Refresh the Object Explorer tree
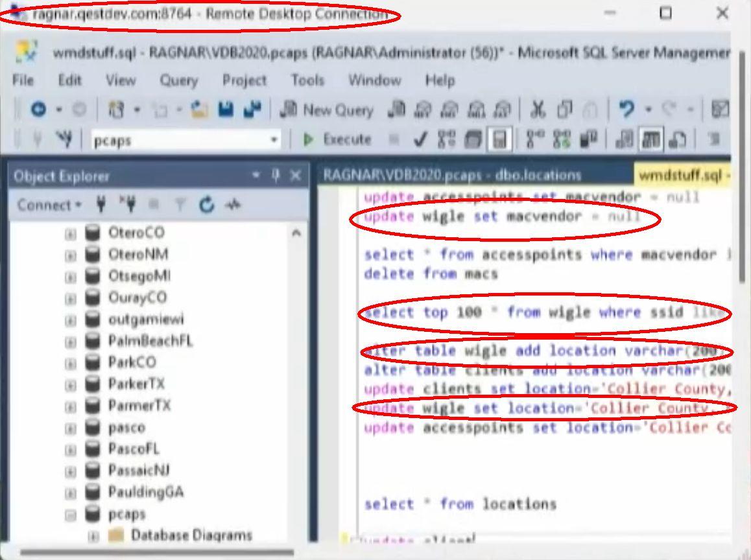 point(206,205)
